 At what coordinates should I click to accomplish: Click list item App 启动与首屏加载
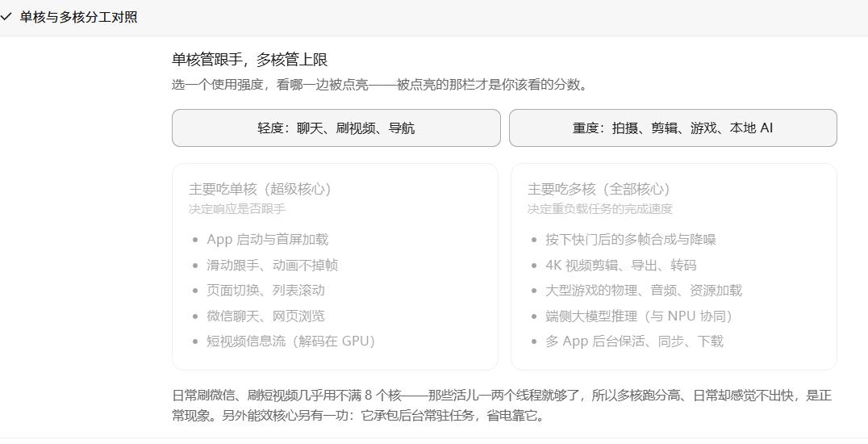[x=267, y=240]
